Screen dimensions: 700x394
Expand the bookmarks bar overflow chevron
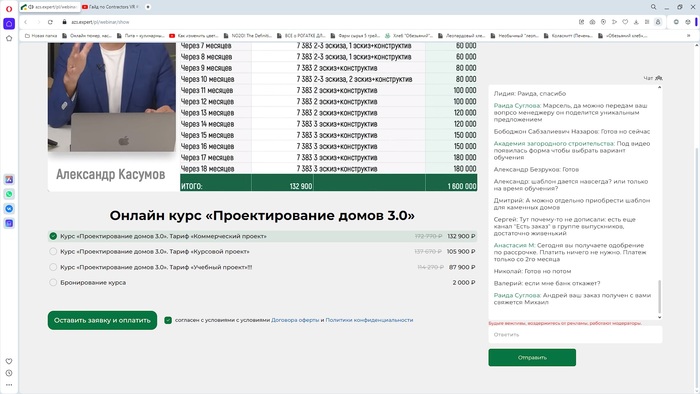688,36
